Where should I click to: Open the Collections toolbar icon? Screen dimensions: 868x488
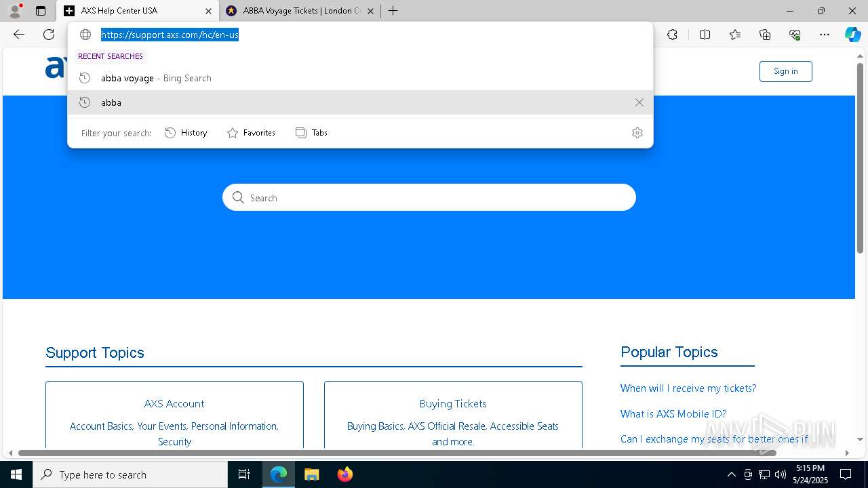coord(765,35)
